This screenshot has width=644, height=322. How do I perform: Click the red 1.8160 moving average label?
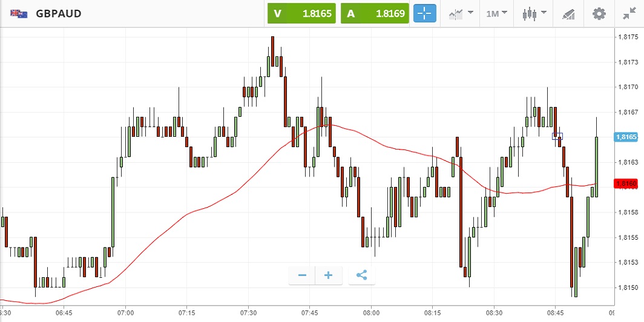pyautogui.click(x=626, y=183)
